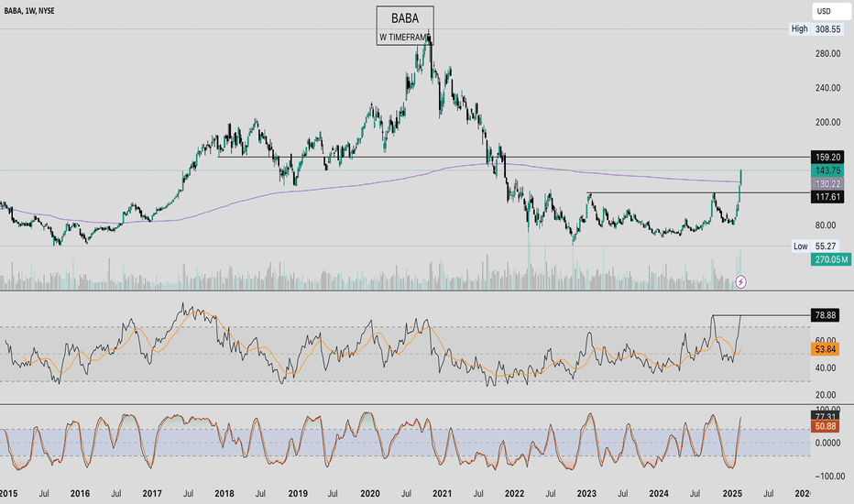Click the 78.88 RSI level tag
Image resolution: width=854 pixels, height=504 pixels.
pyautogui.click(x=825, y=315)
